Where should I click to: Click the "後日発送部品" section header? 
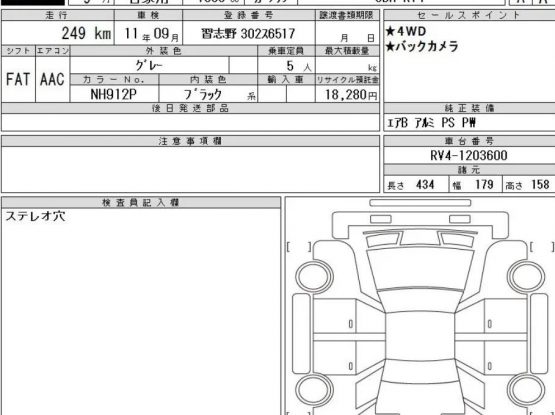pyautogui.click(x=190, y=108)
